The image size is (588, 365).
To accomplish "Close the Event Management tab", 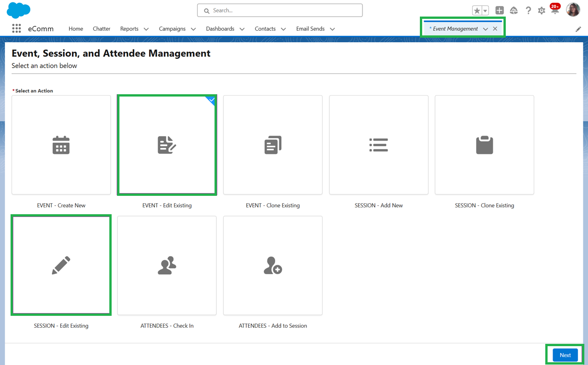I will tap(495, 29).
